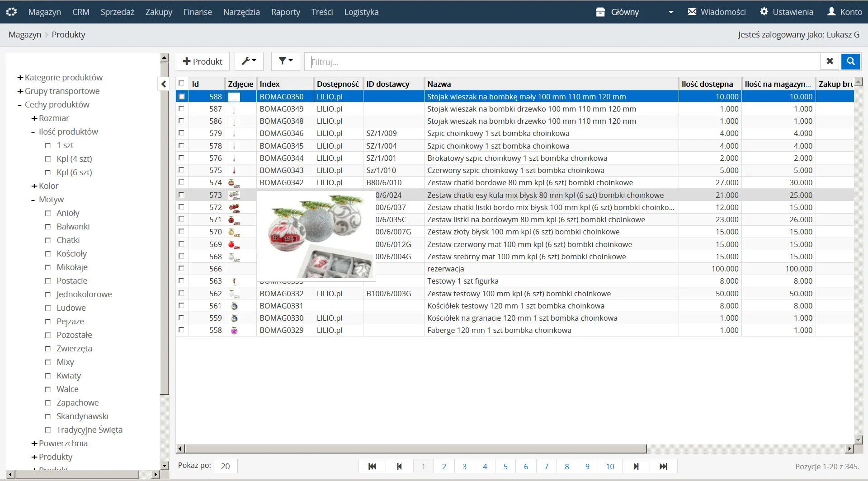Tick the checkbox for product row 579
Image resolution: width=868 pixels, height=481 pixels.
(181, 133)
